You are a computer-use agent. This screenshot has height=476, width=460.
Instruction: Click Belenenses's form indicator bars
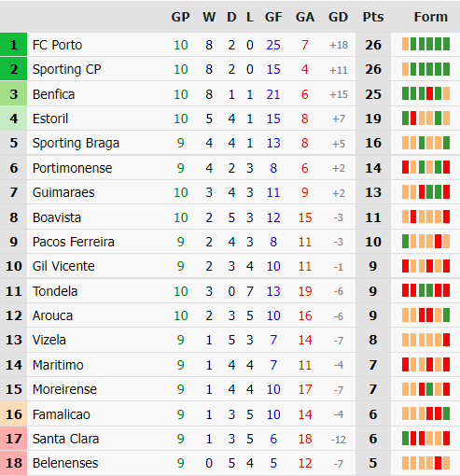point(425,463)
